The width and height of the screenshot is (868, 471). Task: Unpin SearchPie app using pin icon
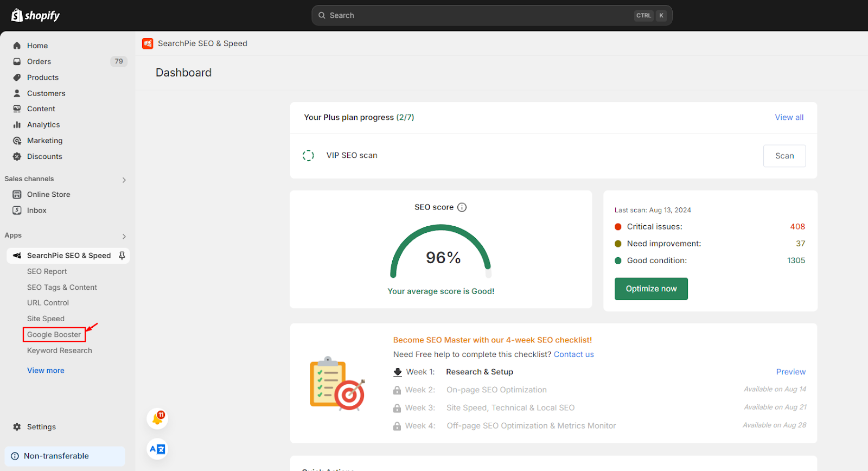point(122,256)
